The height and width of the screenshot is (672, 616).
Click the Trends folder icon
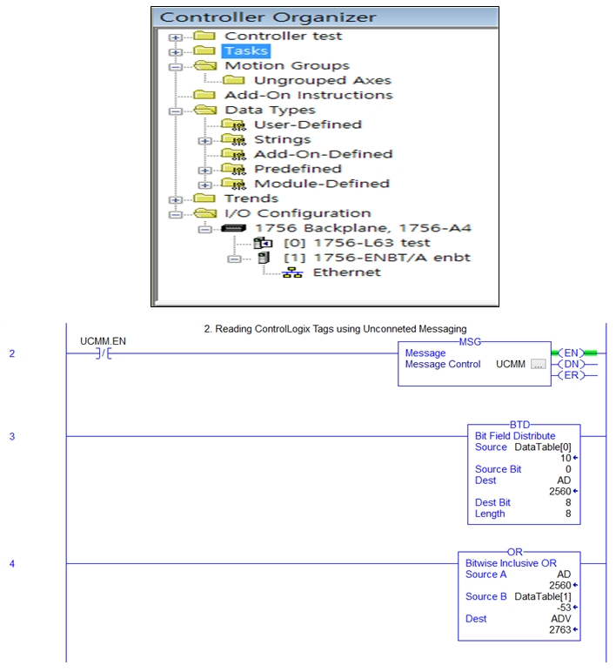coord(204,198)
